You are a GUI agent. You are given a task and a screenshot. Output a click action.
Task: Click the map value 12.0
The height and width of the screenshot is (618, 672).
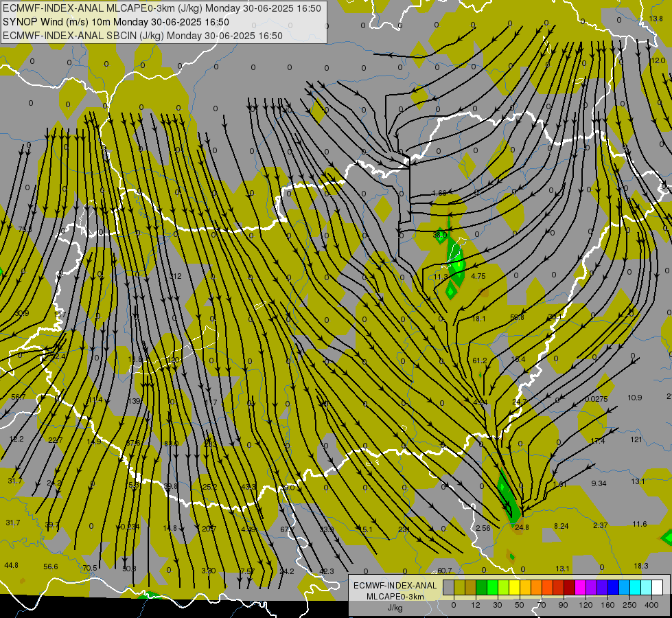[x=658, y=61]
